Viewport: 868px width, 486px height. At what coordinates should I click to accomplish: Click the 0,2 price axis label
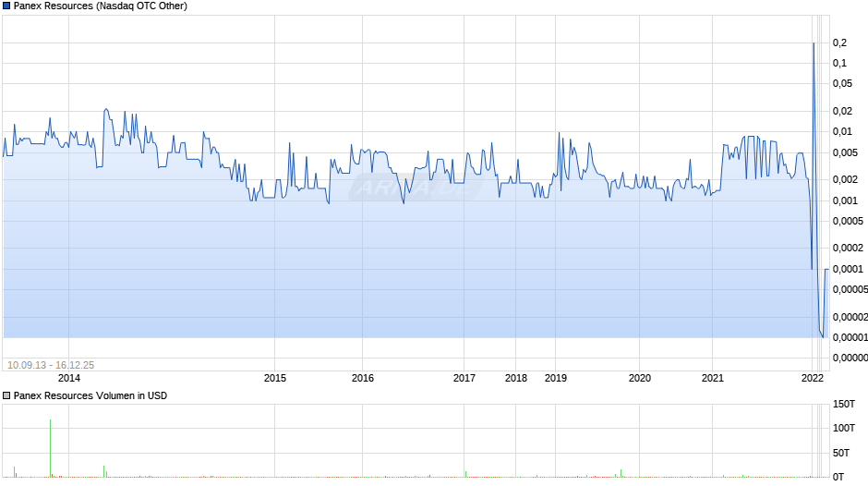click(x=839, y=43)
